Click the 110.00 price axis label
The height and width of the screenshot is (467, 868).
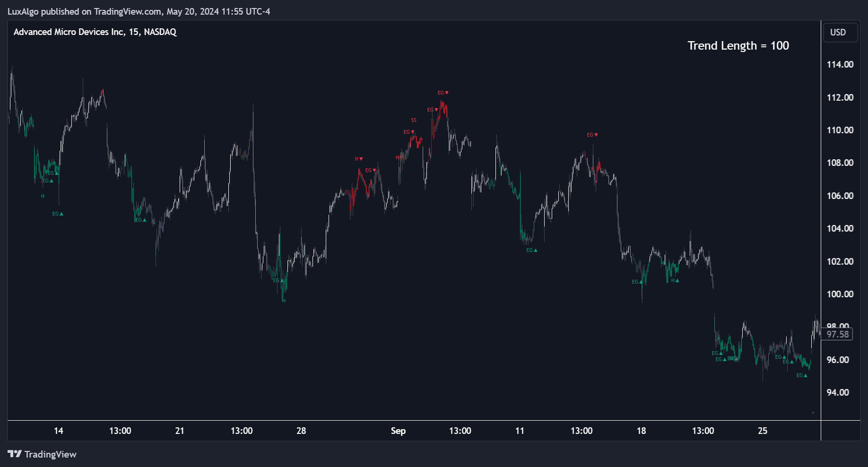click(x=840, y=130)
